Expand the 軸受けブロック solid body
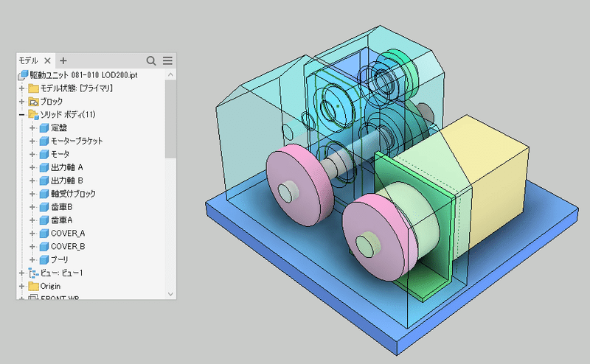590x364 pixels. coord(32,194)
